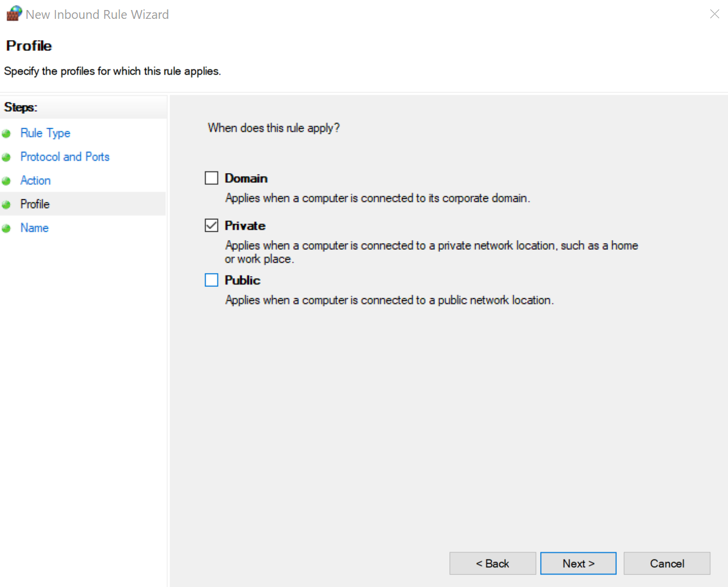The height and width of the screenshot is (587, 728).
Task: Click the green bullet beside Rule Type
Action: [6, 134]
